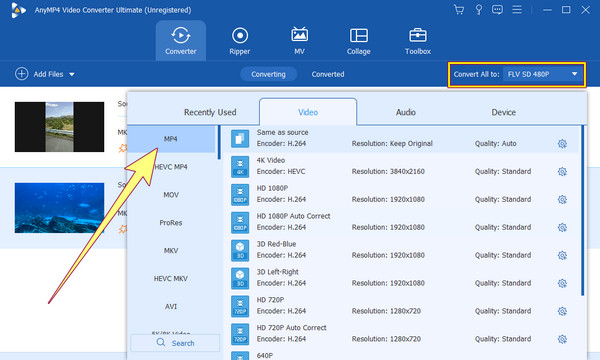The height and width of the screenshot is (360, 600).
Task: Click the 4K Video preset icon
Action: (x=240, y=166)
